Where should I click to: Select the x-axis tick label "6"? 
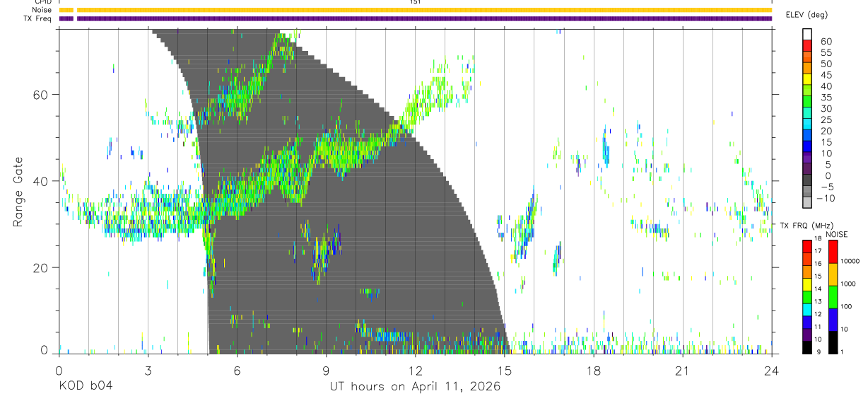click(x=237, y=370)
